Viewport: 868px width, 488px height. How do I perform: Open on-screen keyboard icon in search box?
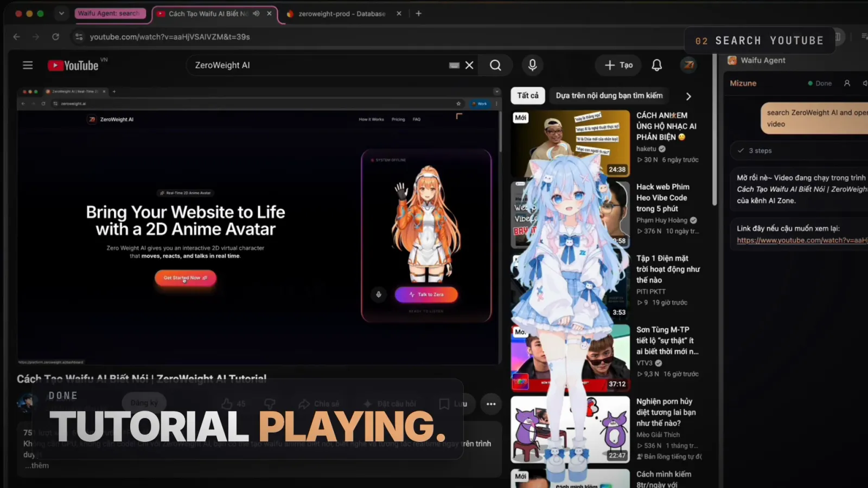pos(455,65)
